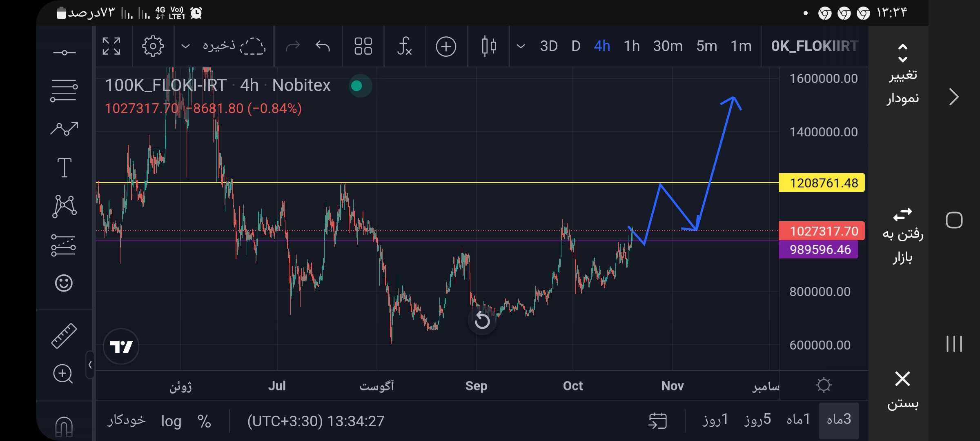Screen dimensions: 980x441
Task: Open the indicators fx menu
Action: (404, 46)
